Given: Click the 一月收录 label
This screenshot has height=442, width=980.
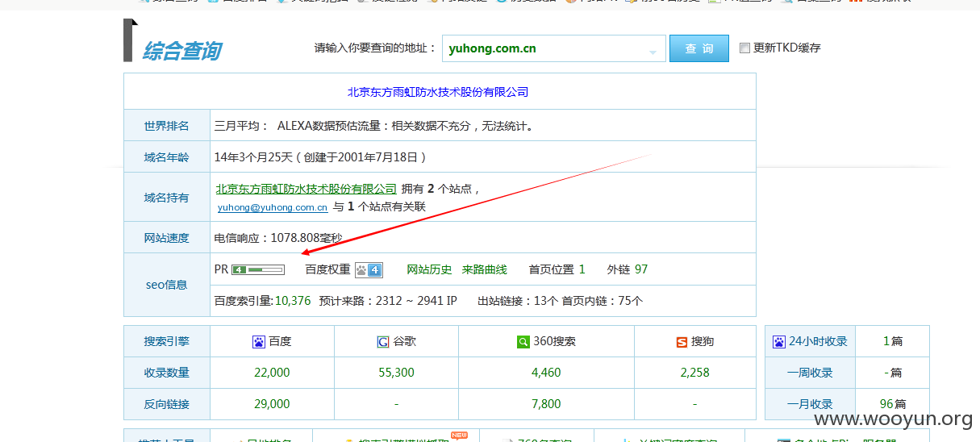Looking at the screenshot, I should click(810, 404).
